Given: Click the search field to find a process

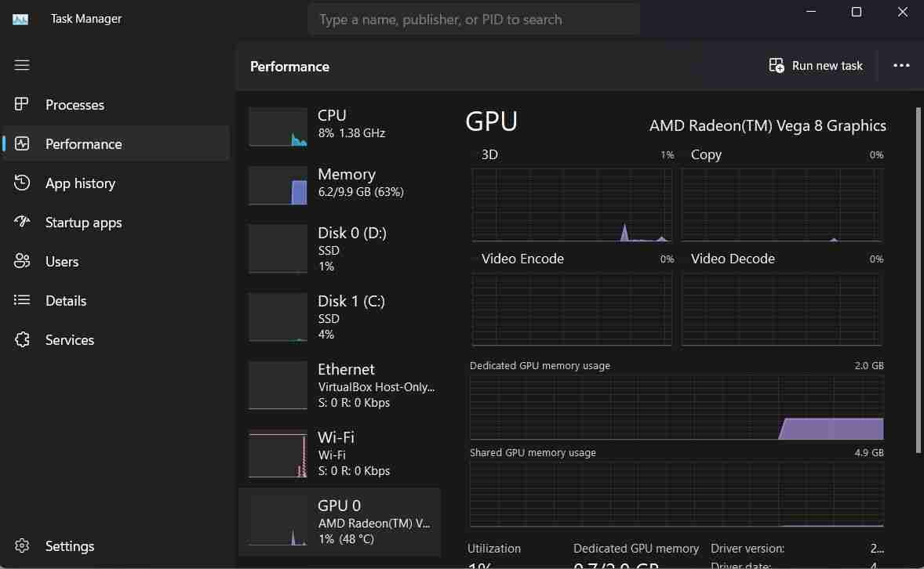Looking at the screenshot, I should click(x=474, y=19).
